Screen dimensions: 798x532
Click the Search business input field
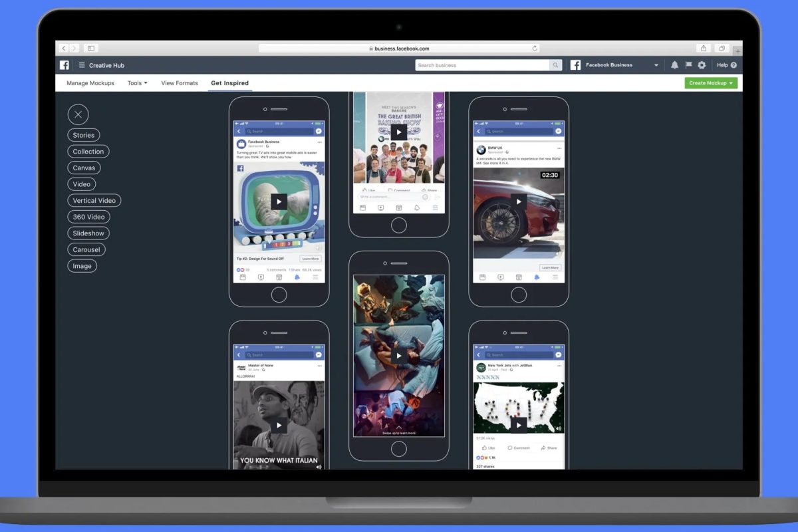(483, 65)
